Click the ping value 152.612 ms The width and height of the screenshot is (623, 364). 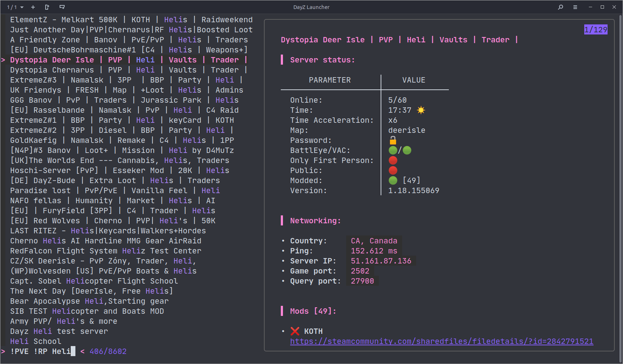point(374,251)
